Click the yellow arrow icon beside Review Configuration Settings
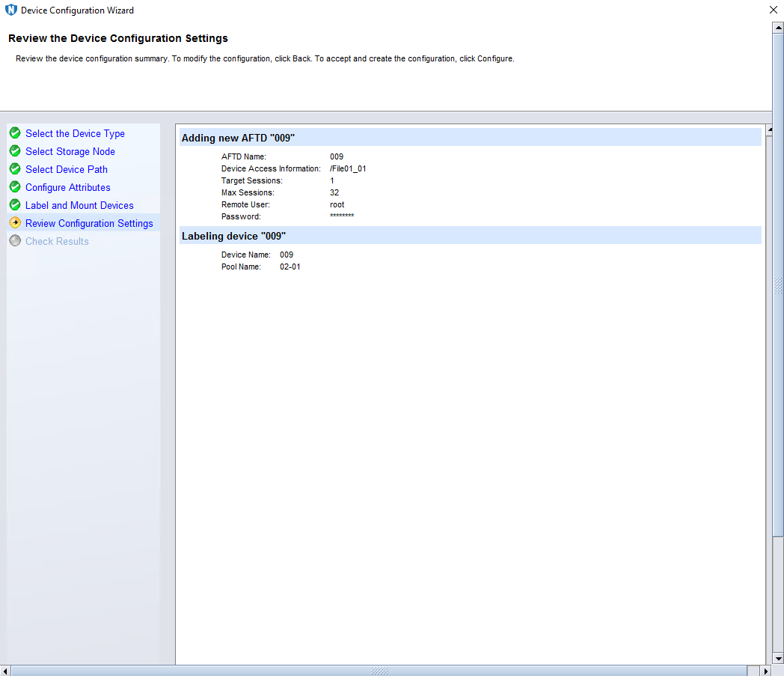The image size is (784, 676). (x=15, y=223)
